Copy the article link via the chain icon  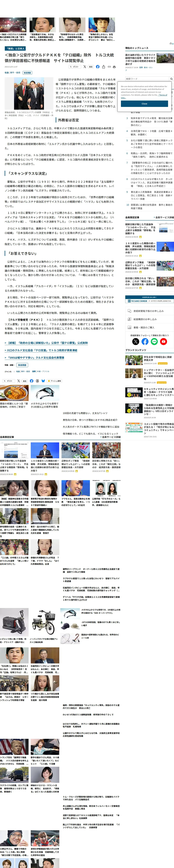click(x=109, y=67)
